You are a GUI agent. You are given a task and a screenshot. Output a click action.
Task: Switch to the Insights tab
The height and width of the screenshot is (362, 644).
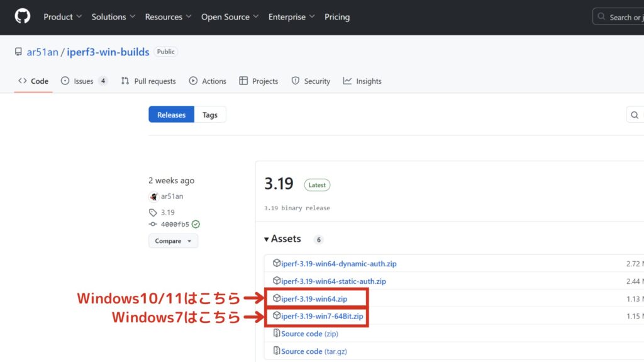[x=362, y=81]
